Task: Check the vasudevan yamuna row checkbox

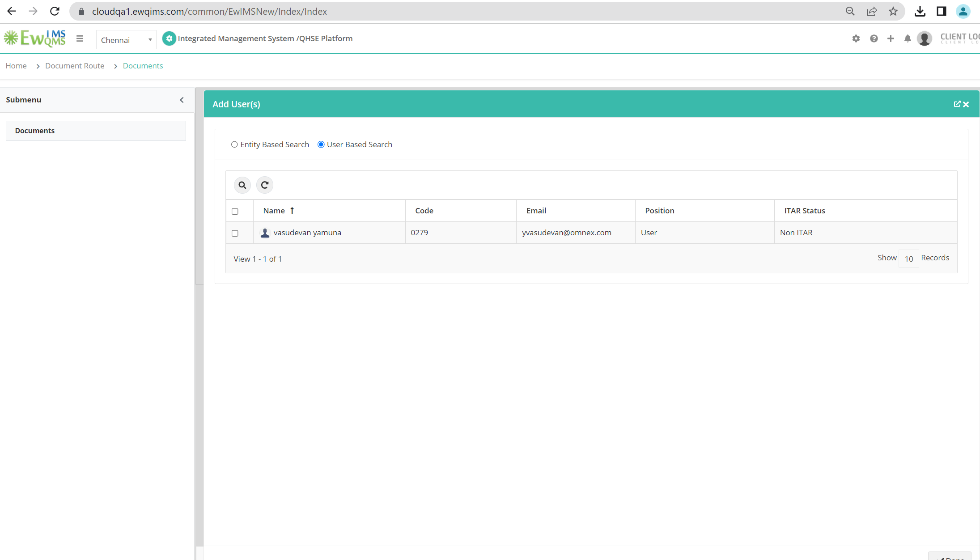Action: (235, 233)
